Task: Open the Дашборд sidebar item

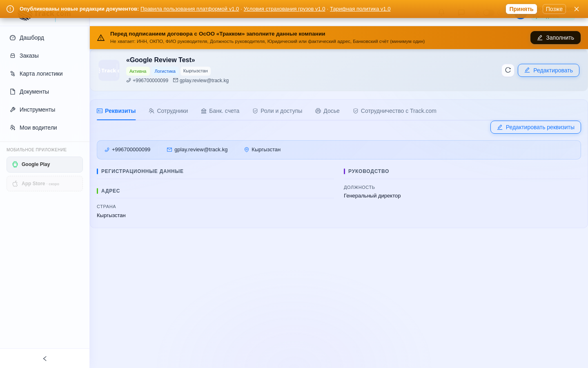Action: (45, 38)
